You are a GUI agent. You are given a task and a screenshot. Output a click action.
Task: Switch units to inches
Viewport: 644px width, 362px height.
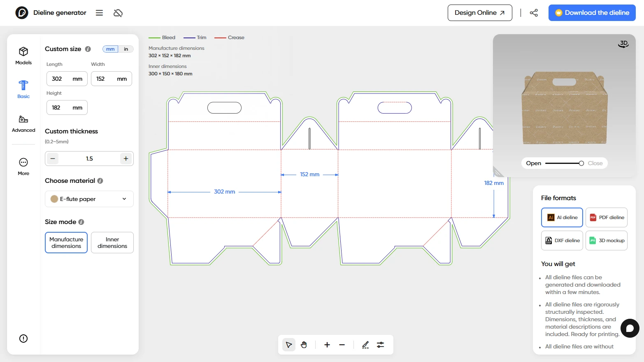click(x=126, y=49)
